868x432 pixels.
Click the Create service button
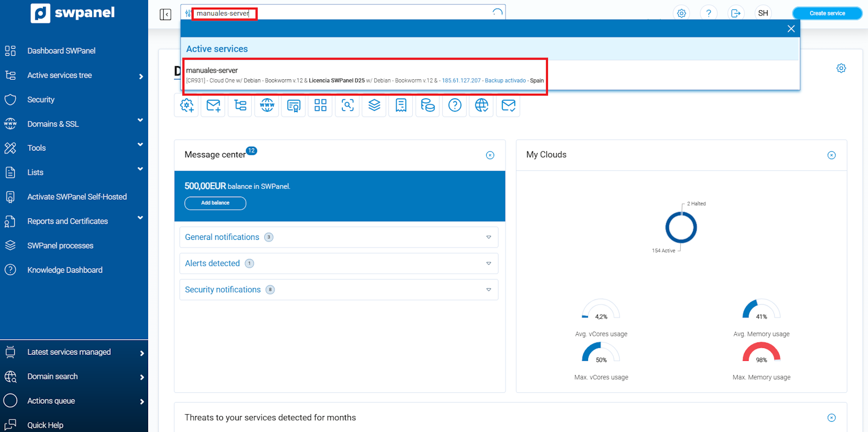point(827,14)
